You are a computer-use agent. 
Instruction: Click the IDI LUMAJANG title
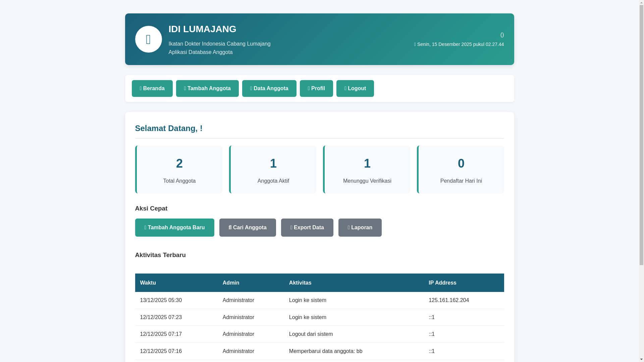(x=202, y=29)
